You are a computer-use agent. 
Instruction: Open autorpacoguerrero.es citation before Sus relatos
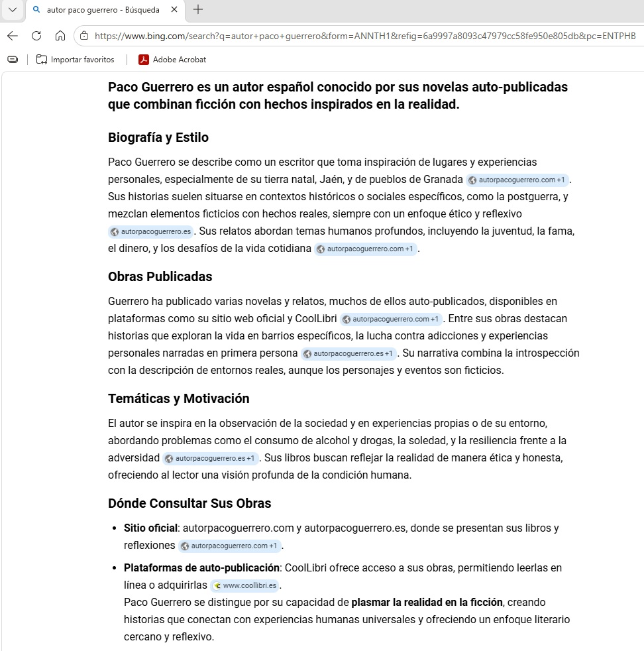pyautogui.click(x=151, y=231)
